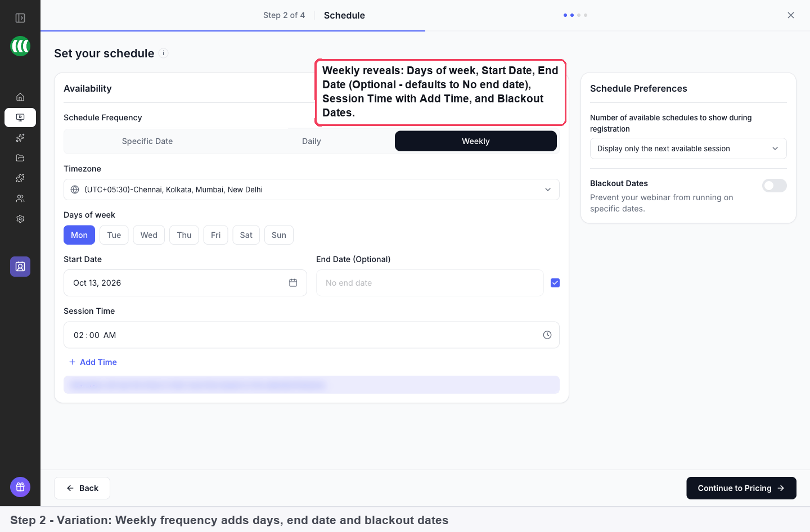
Task: Click the purple profile badge icon
Action: coord(20,267)
